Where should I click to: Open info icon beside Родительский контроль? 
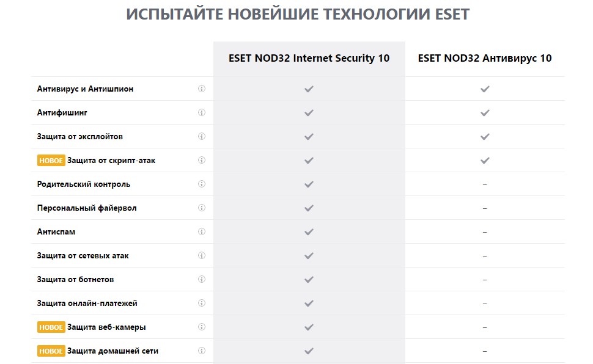click(202, 184)
